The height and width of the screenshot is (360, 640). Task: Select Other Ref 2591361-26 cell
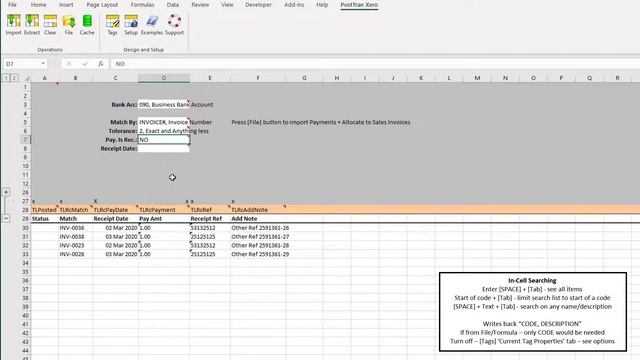coord(258,228)
